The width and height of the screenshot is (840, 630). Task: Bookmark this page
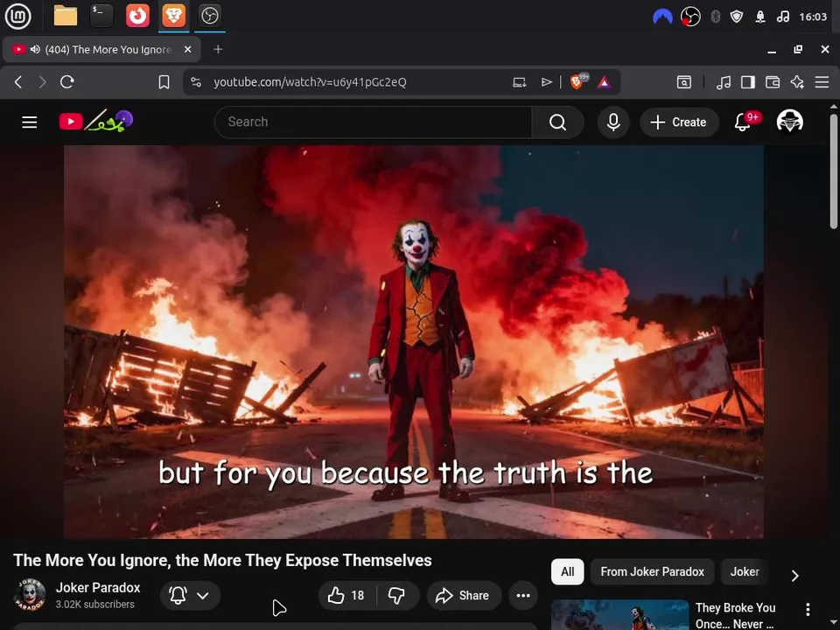tap(164, 82)
